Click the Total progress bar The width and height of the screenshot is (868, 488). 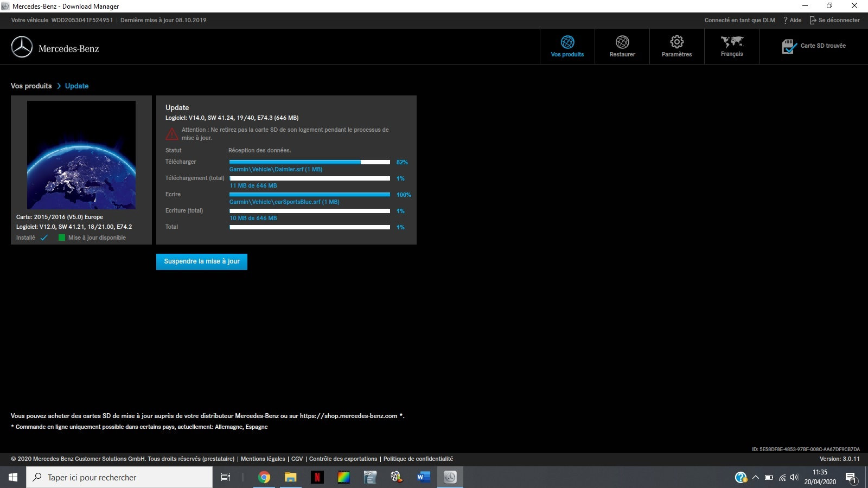coord(310,227)
